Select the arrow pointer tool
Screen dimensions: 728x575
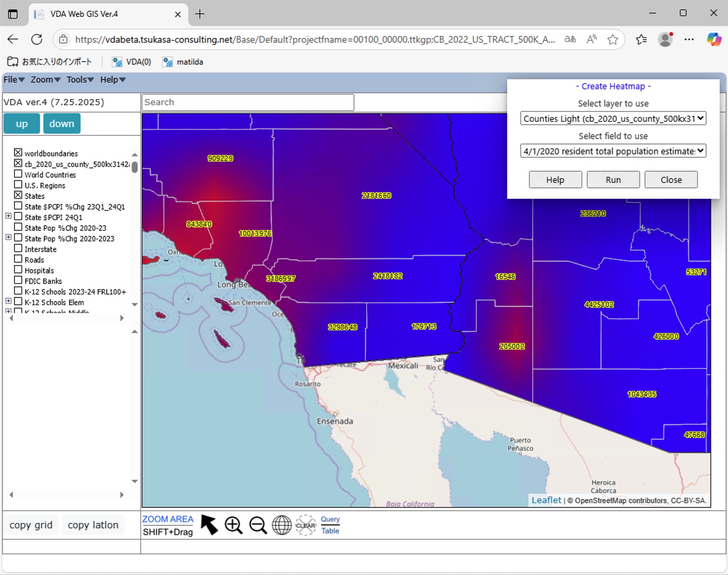coord(209,524)
